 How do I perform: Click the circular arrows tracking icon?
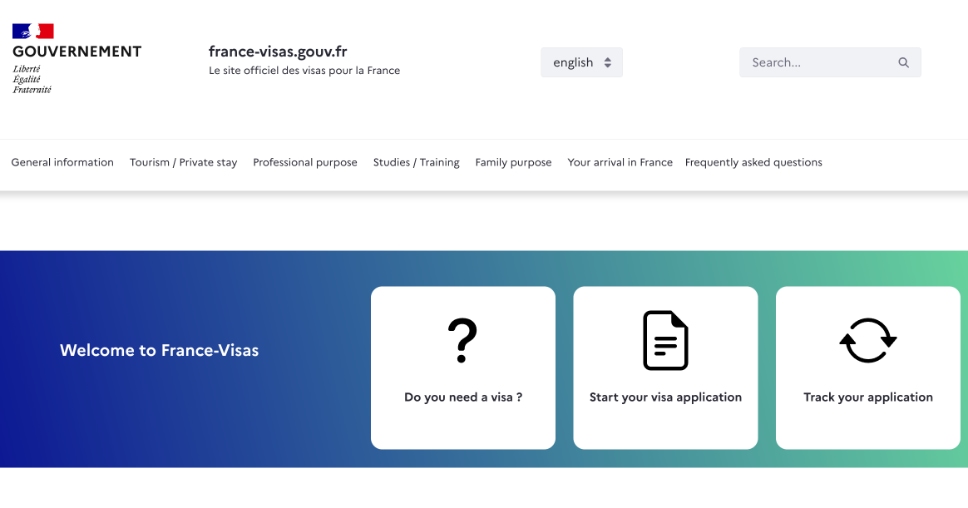[868, 340]
